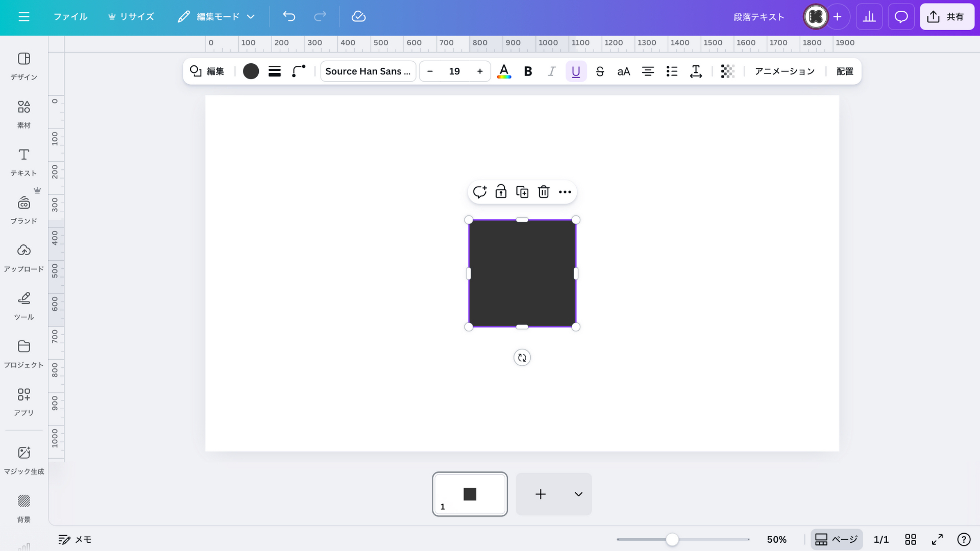The width and height of the screenshot is (980, 551).
Task: Undo the last action
Action: click(x=289, y=16)
